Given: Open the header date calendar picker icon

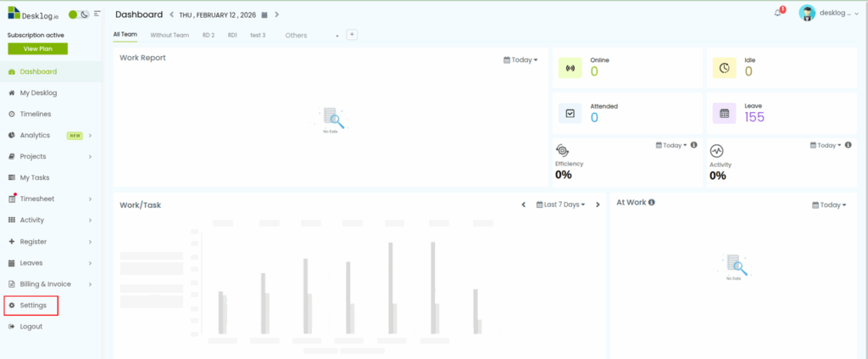Looking at the screenshot, I should (264, 15).
